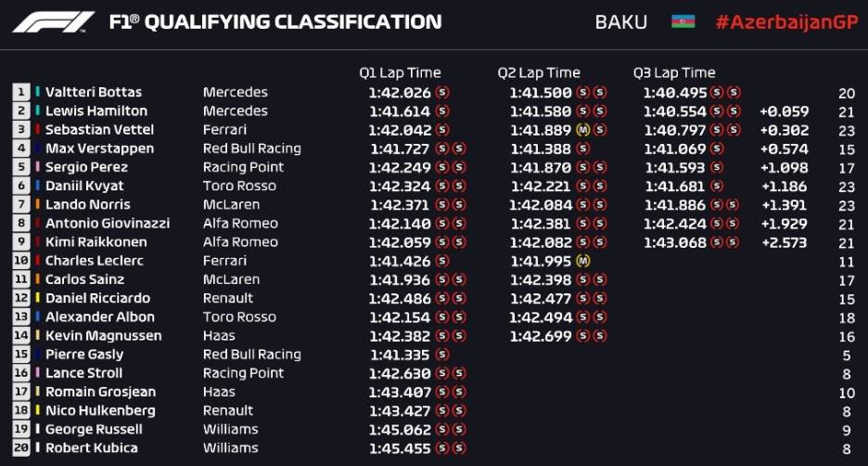Click position 1 number badge
Viewport: 868px width, 466px height.
[x=21, y=92]
